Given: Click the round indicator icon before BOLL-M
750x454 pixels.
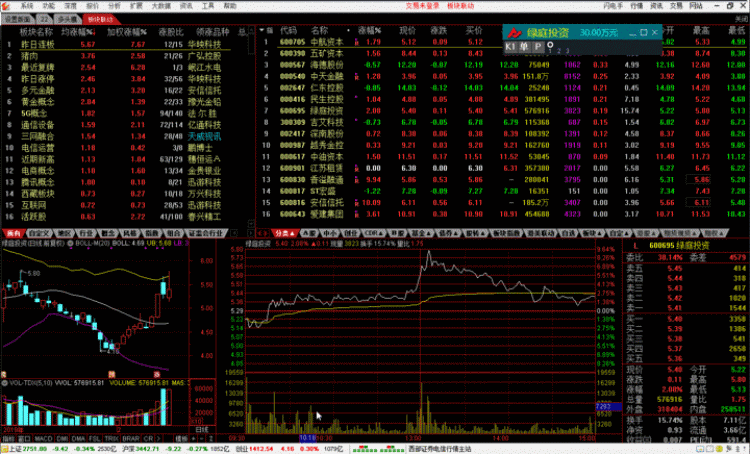Looking at the screenshot, I should pos(70,244).
